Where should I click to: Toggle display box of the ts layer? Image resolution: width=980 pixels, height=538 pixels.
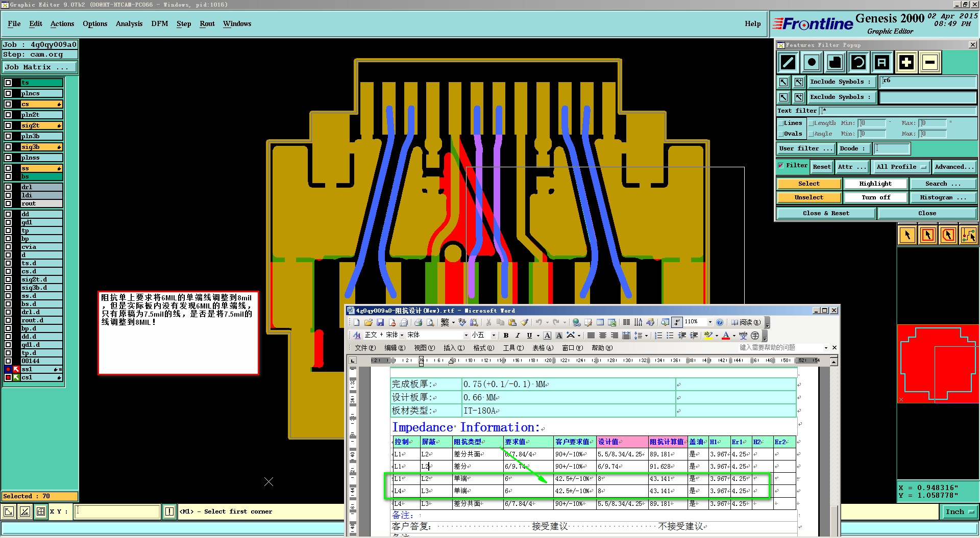click(8, 83)
